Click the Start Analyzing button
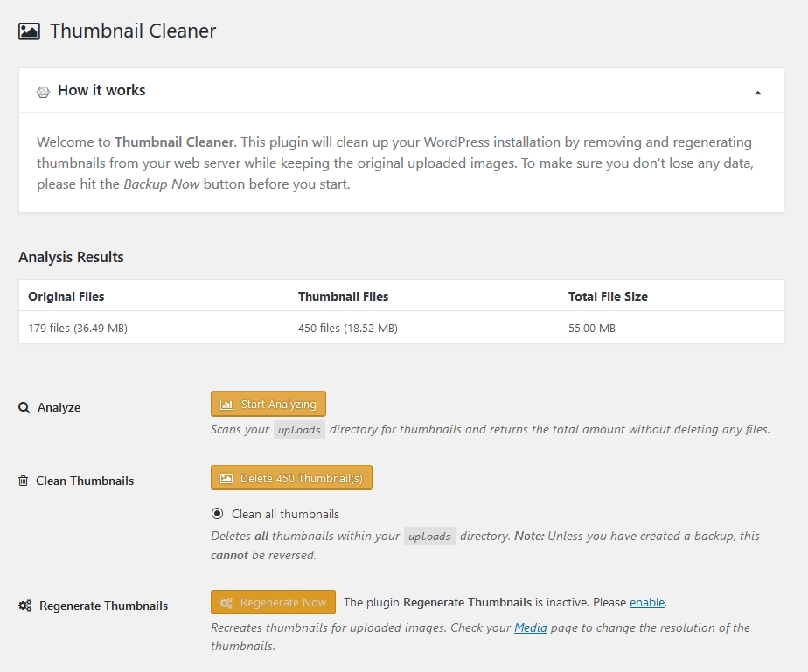 click(268, 405)
